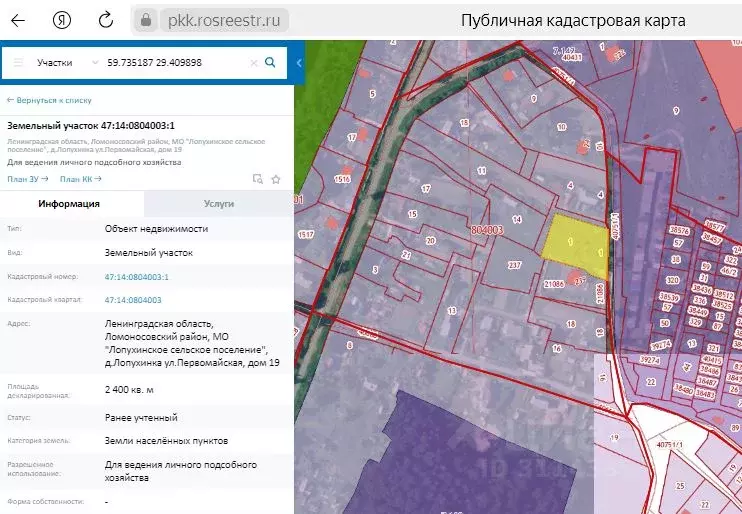Screen dimensions: 742x514
Task: Select the yellow highlighted parcel on map
Action: tap(575, 245)
